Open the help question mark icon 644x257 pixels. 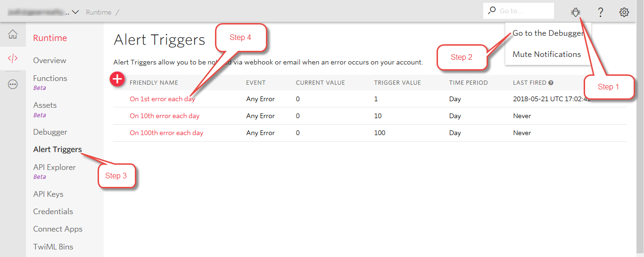(x=600, y=12)
